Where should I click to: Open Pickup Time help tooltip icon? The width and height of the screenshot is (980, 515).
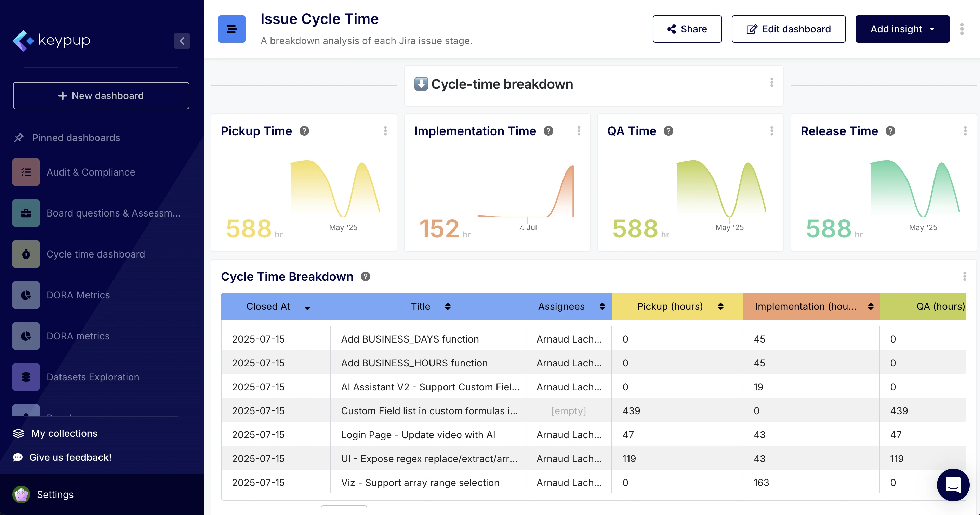click(304, 131)
